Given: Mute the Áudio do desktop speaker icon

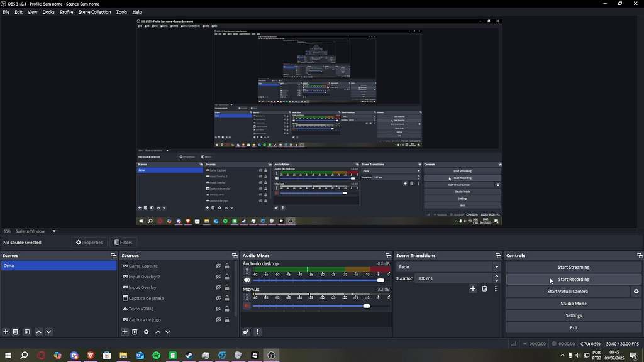Looking at the screenshot, I should 247,280.
